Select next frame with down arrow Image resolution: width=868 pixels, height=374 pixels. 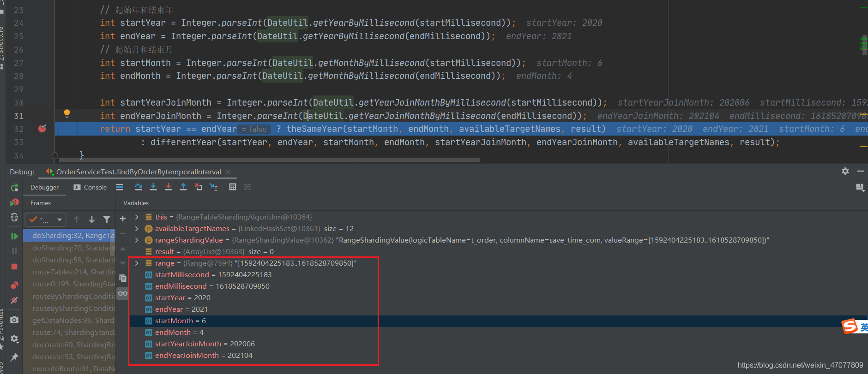point(92,220)
